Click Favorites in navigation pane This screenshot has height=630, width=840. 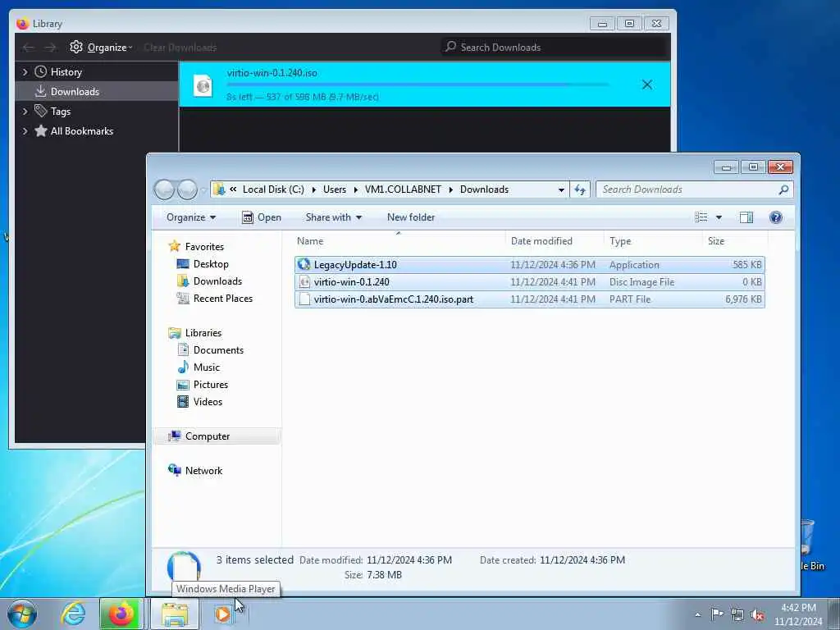click(204, 246)
